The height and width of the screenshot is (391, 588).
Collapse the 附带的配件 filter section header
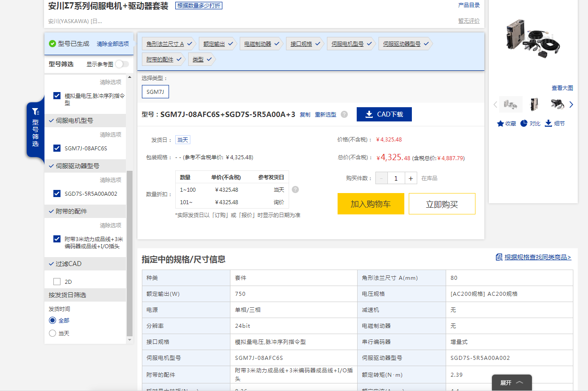85,211
